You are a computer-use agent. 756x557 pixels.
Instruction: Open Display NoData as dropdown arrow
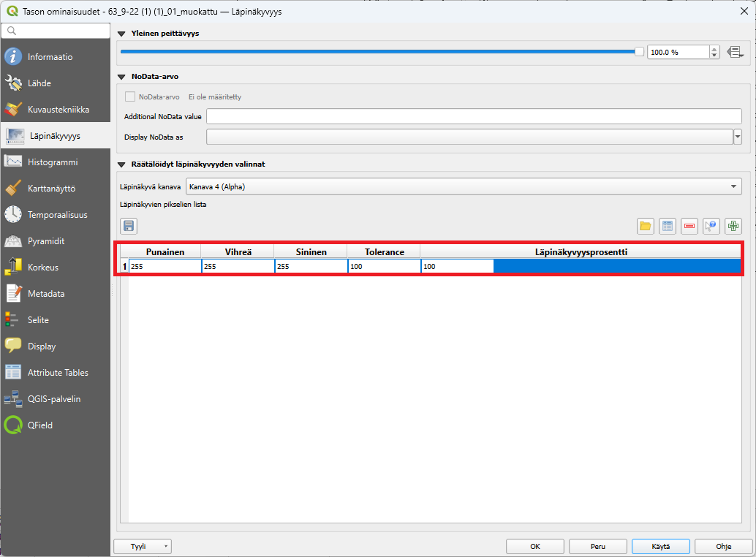click(x=738, y=137)
